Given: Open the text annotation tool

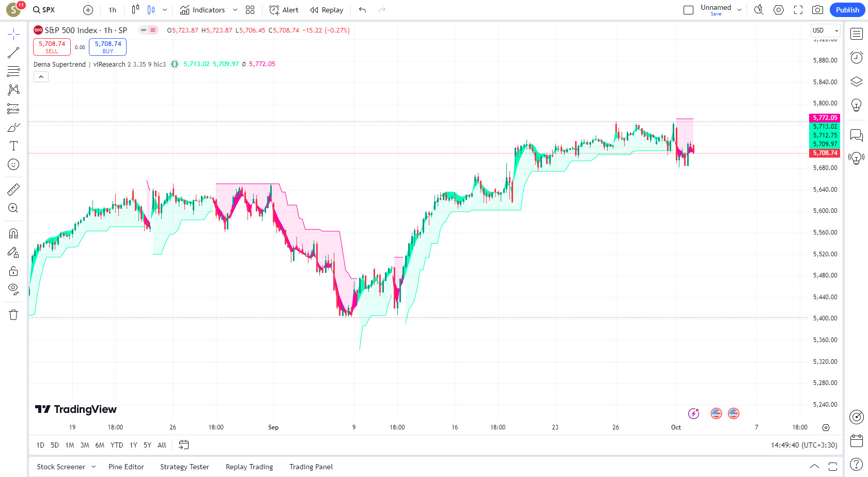Looking at the screenshot, I should pos(13,146).
